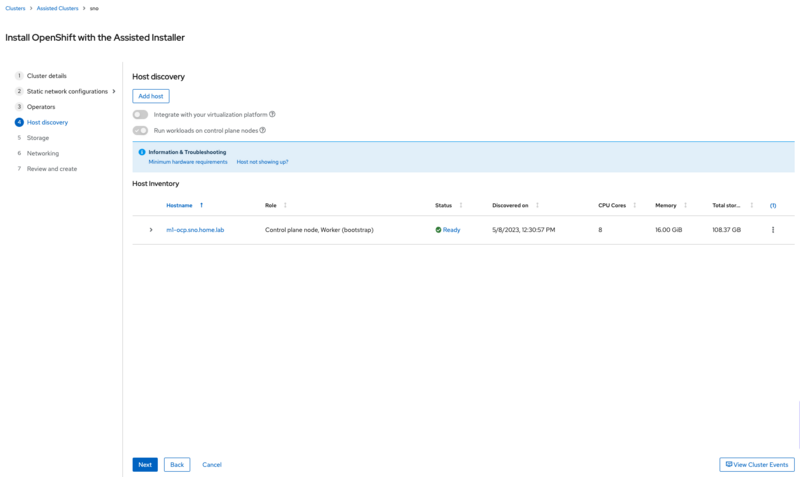The width and height of the screenshot is (800, 477).
Task: Click the Add host button
Action: tap(151, 96)
